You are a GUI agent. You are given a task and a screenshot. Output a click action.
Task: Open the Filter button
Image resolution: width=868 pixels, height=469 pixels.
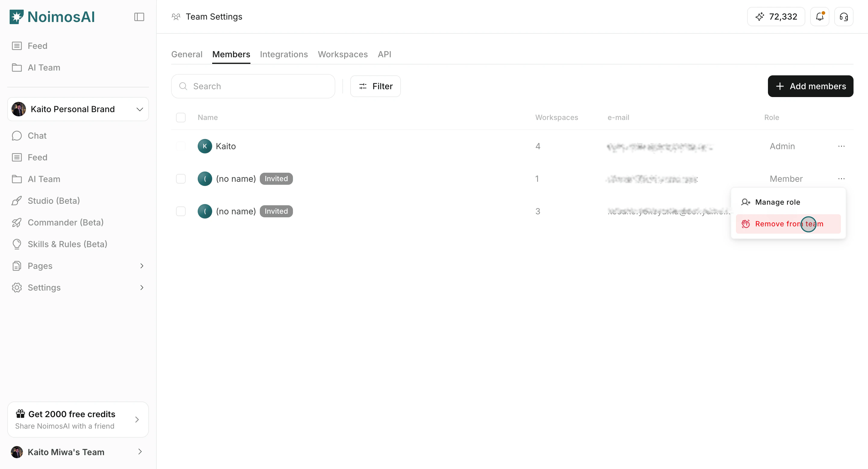point(375,86)
